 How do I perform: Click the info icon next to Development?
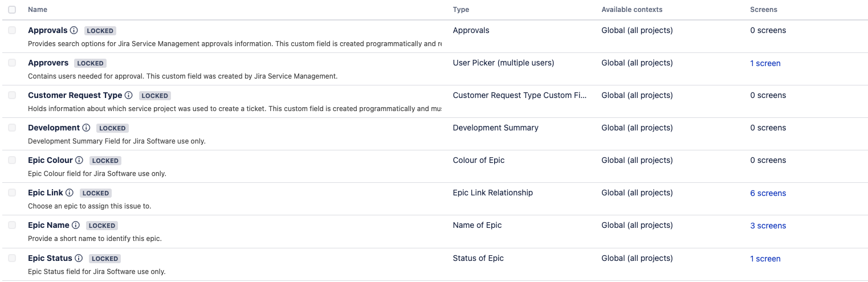pos(86,128)
